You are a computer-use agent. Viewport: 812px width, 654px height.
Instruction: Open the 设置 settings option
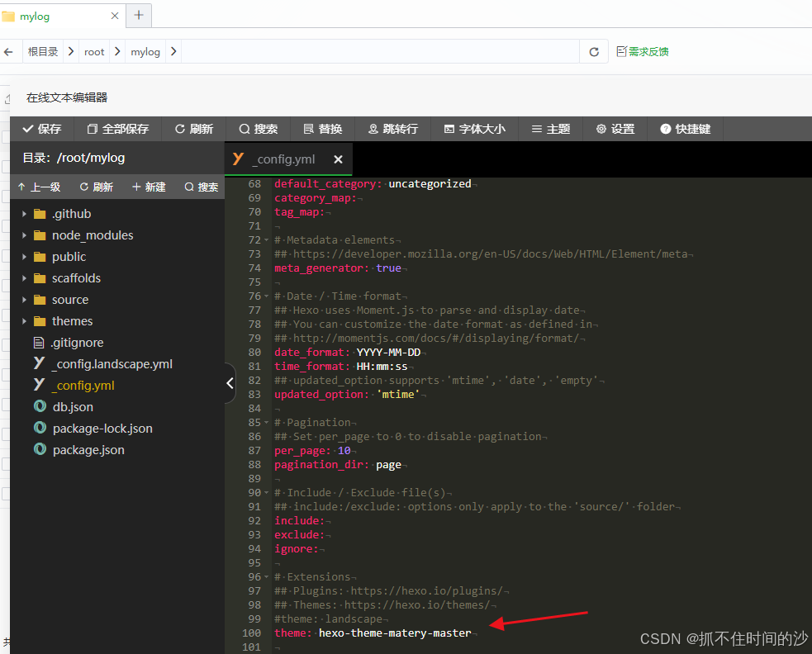coord(615,129)
